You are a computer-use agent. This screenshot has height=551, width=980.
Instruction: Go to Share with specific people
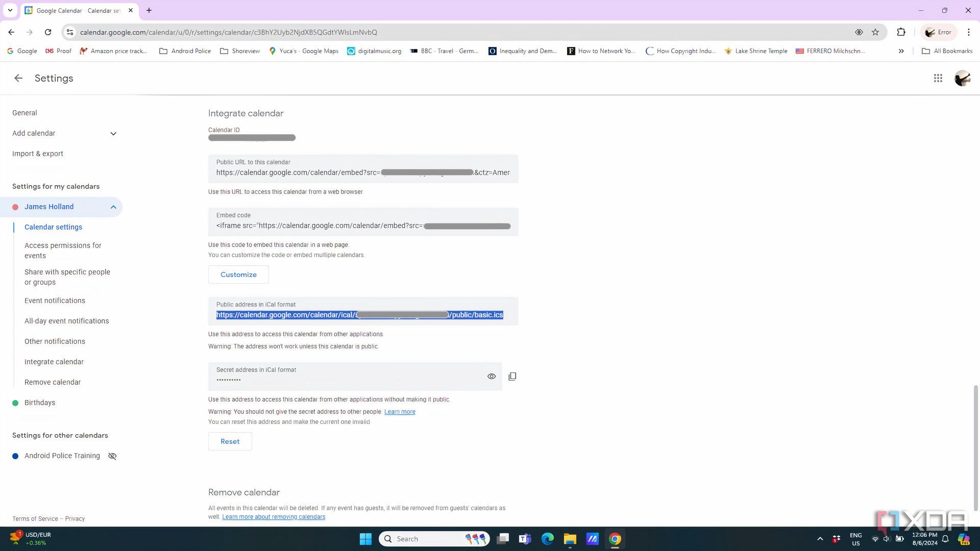coord(67,277)
